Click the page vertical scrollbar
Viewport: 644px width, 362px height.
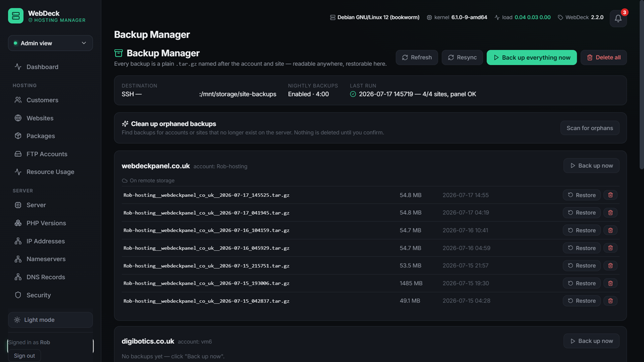(641, 84)
